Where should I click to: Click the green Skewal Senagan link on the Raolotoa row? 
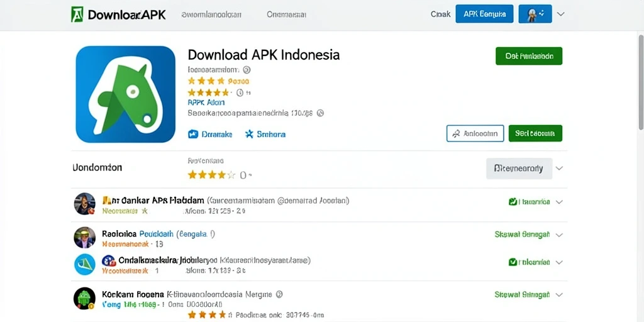coord(522,235)
